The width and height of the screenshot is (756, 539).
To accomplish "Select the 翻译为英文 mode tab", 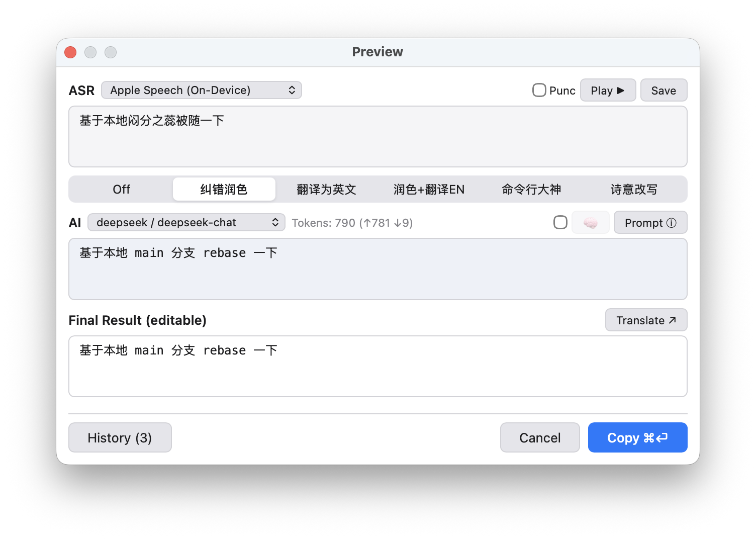I will [326, 189].
